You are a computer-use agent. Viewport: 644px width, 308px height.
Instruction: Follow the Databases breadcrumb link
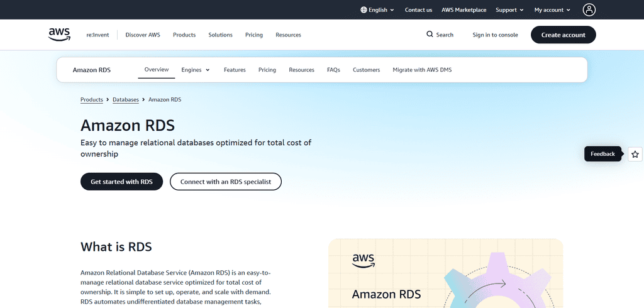[126, 100]
